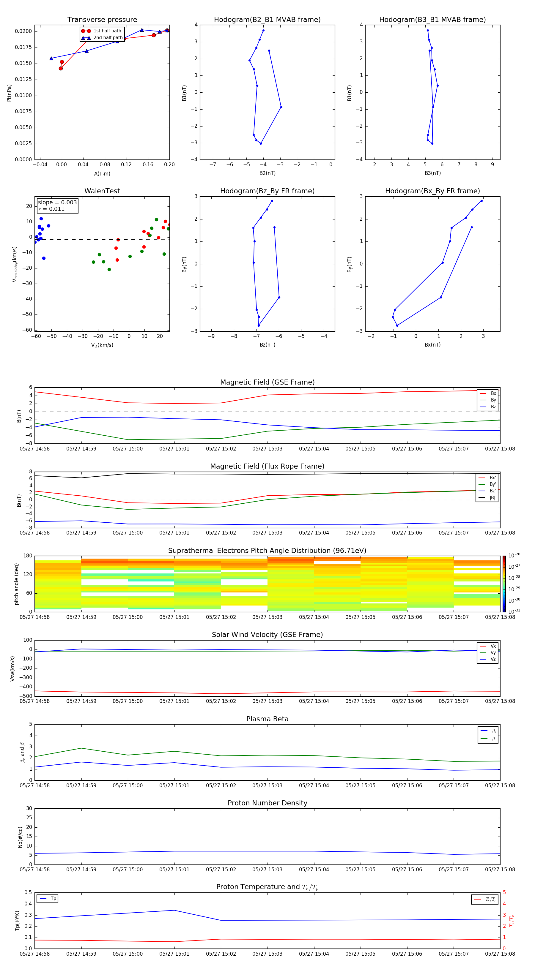Screen dimensions: 535x980
Task: Click the 'slope = 0.003' annotation
Action: pos(57,203)
